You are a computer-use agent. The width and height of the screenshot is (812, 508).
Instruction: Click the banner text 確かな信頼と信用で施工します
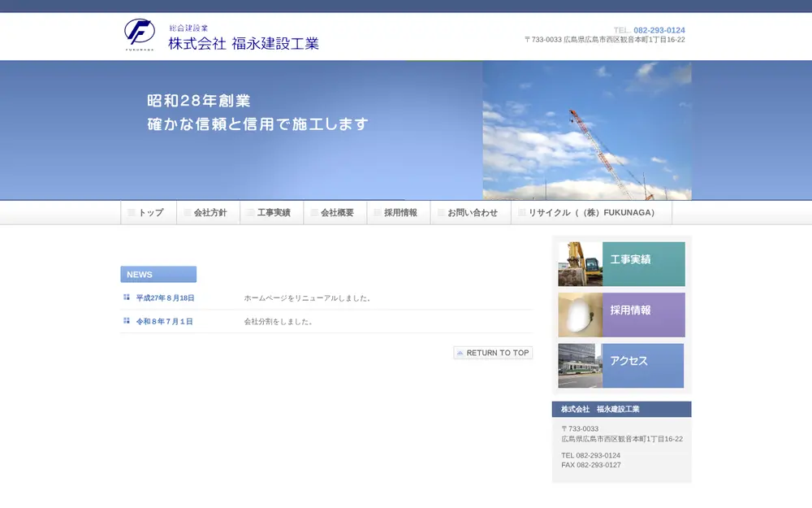click(x=258, y=124)
